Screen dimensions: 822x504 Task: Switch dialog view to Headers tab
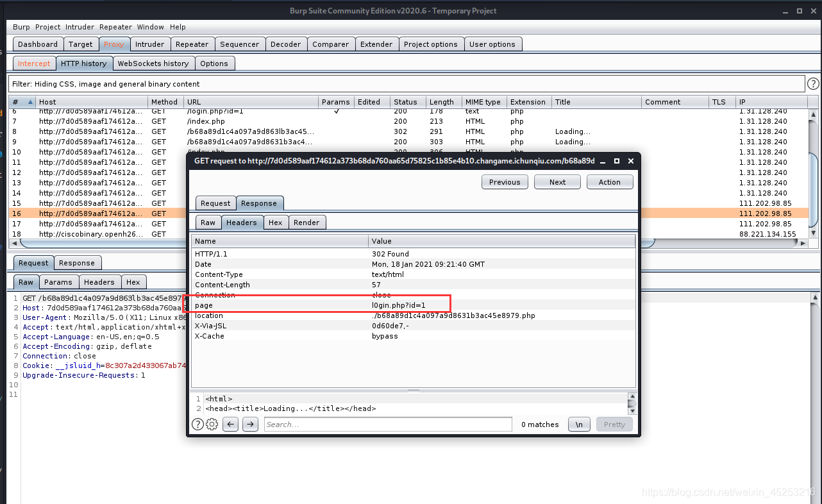tap(242, 223)
